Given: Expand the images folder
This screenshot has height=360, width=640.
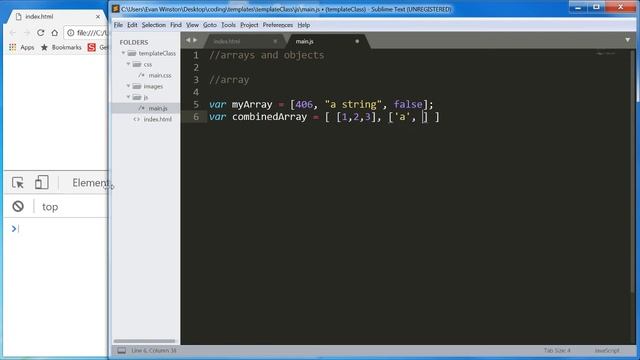Looking at the screenshot, I should click(x=128, y=86).
